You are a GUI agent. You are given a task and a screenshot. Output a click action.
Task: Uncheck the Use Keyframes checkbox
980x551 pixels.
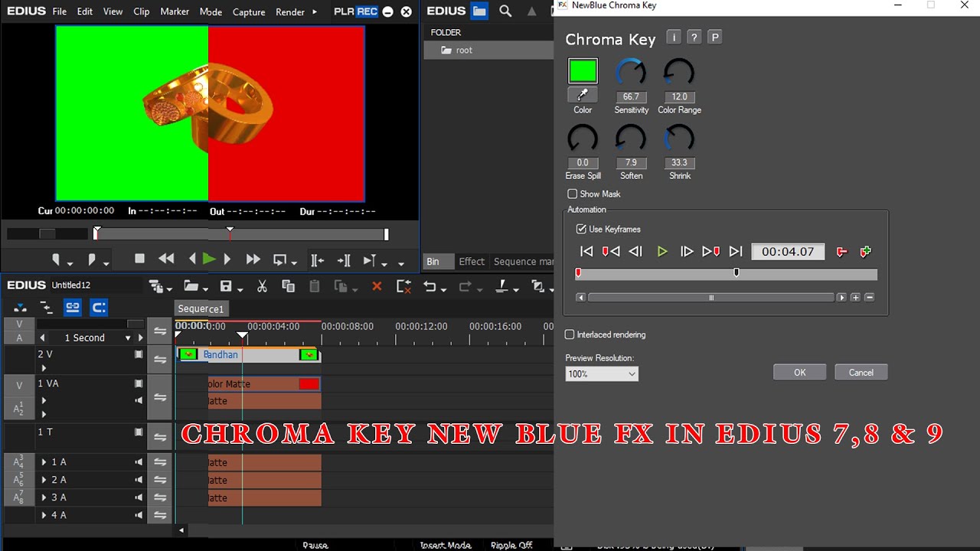[581, 229]
